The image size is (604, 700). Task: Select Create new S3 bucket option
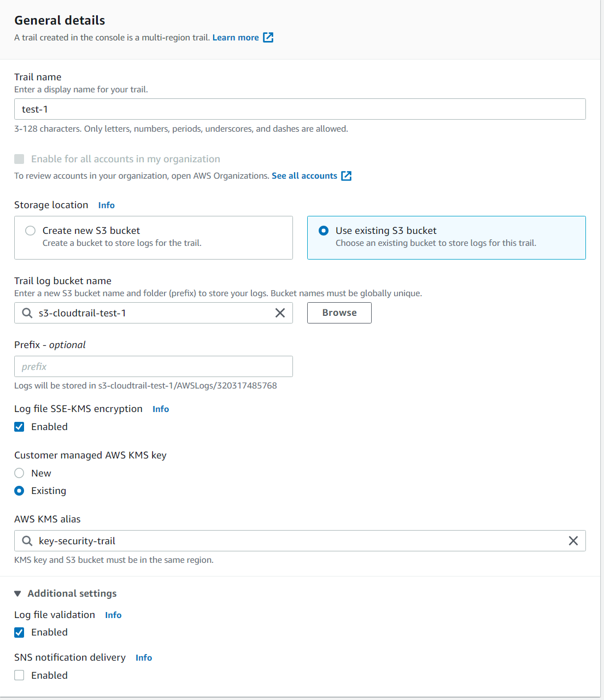pyautogui.click(x=31, y=231)
